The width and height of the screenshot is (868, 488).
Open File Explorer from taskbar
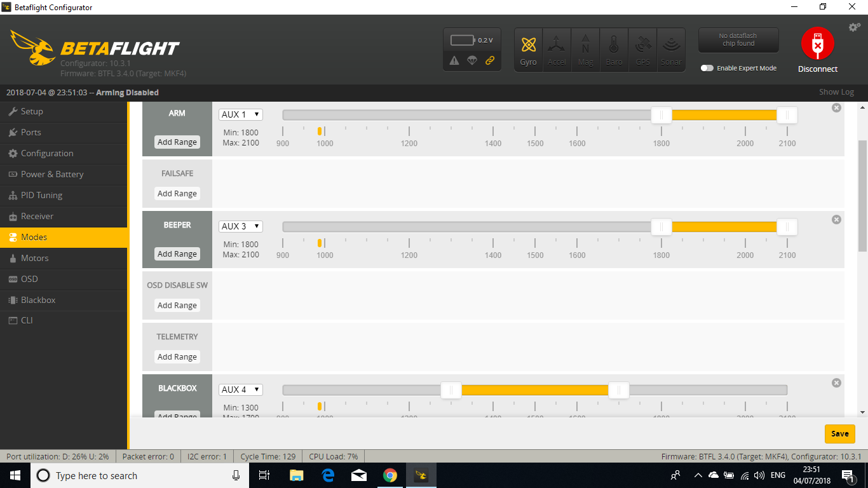tap(296, 475)
